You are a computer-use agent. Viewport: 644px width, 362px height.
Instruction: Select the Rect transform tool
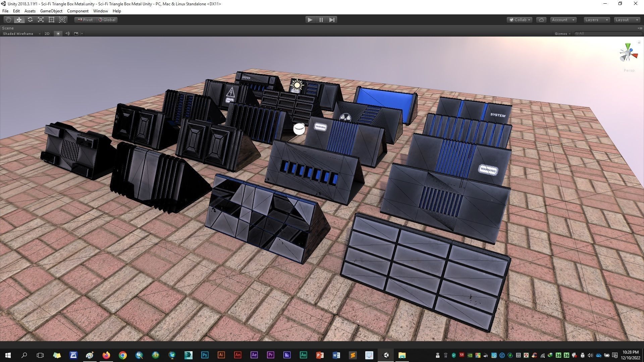pyautogui.click(x=51, y=20)
